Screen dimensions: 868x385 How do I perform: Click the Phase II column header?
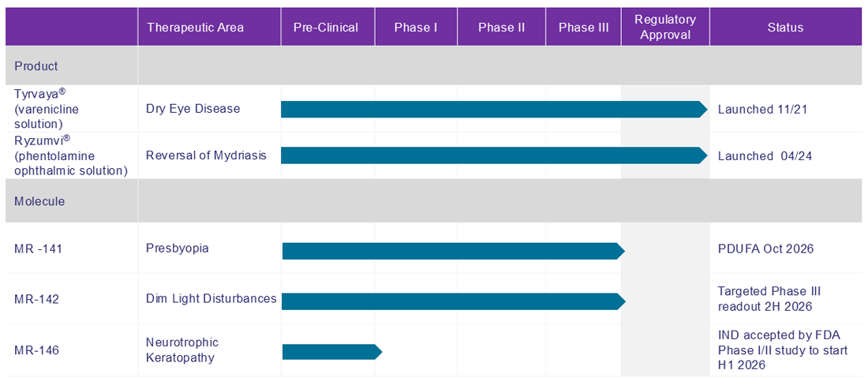[501, 28]
